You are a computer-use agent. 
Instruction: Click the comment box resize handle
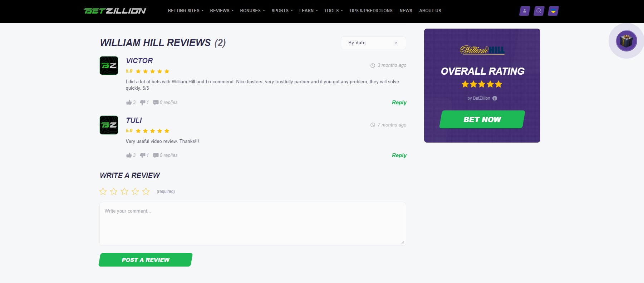403,242
